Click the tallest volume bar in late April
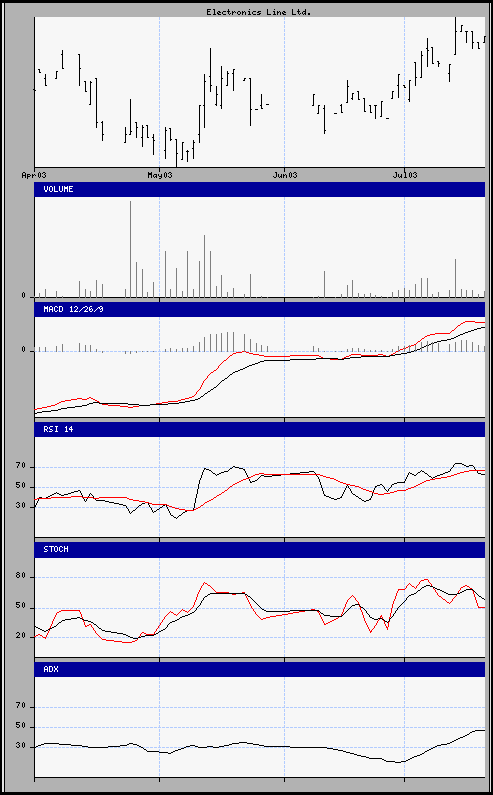Screen dimensions: 493x795 click(x=130, y=249)
